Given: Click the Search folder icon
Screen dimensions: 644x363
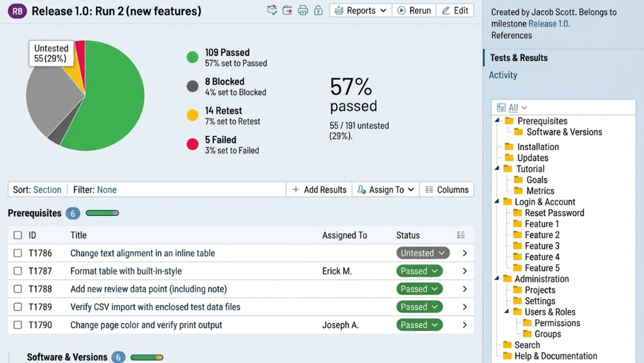Looking at the screenshot, I should [507, 345].
